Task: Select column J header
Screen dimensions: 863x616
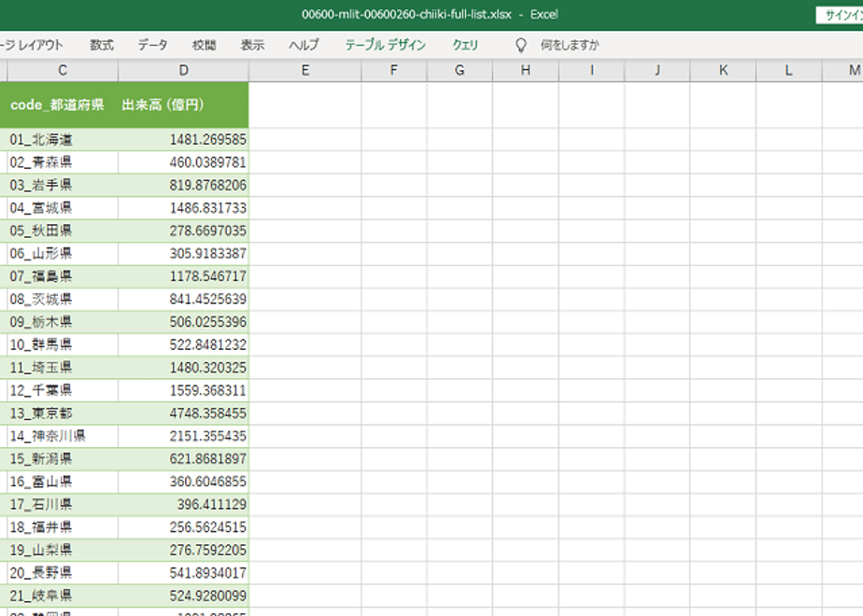Action: click(658, 70)
